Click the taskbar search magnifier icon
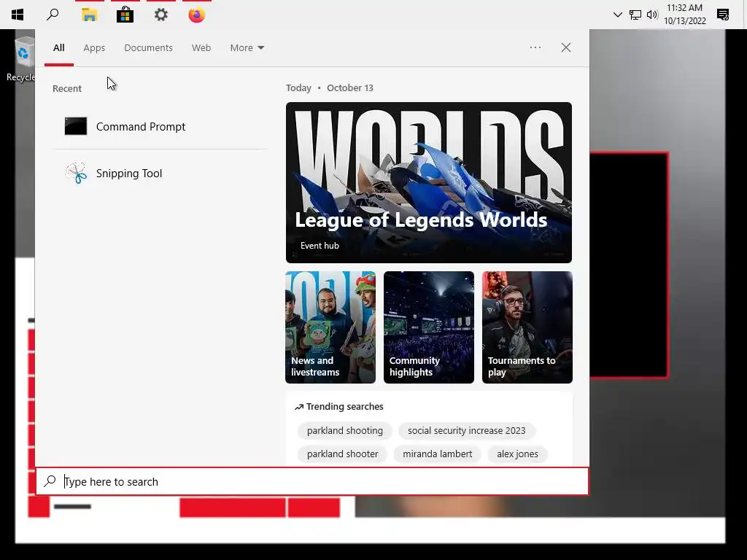The width and height of the screenshot is (747, 560). click(x=53, y=15)
